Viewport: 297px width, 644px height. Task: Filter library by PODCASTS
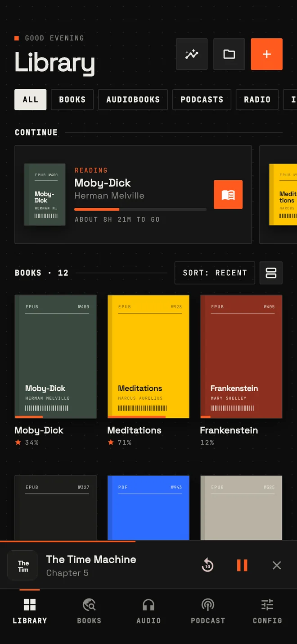(202, 100)
